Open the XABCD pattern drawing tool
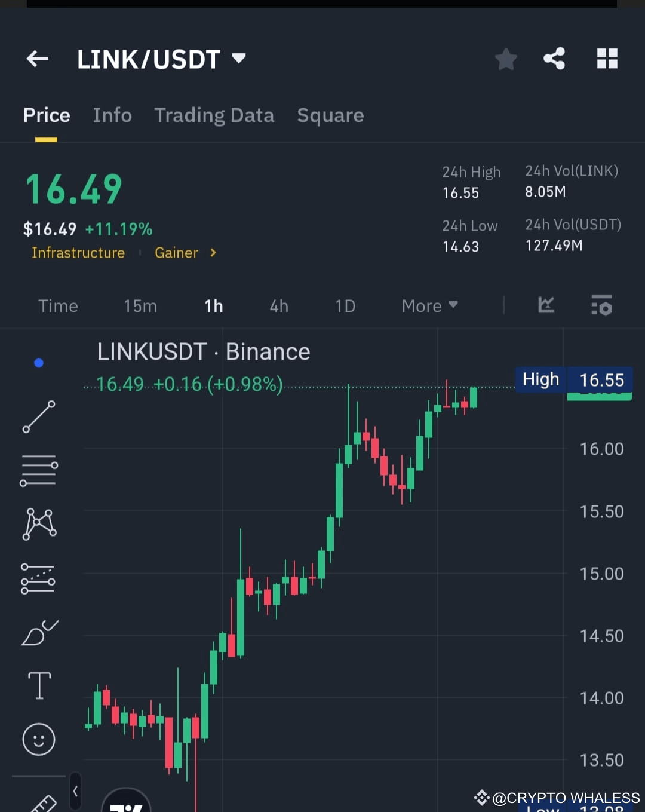Screen dimensions: 645x812 point(39,523)
